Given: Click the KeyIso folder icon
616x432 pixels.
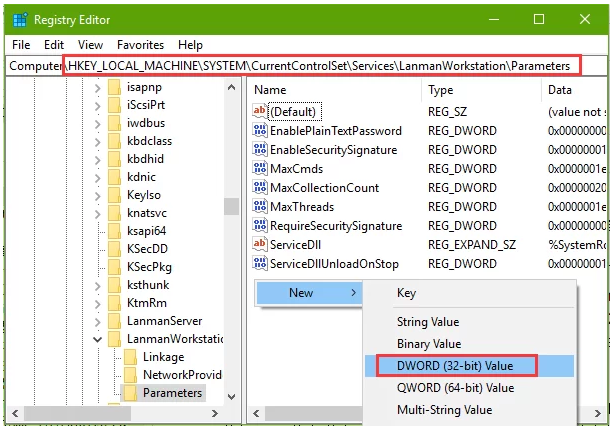Looking at the screenshot, I should (x=114, y=195).
